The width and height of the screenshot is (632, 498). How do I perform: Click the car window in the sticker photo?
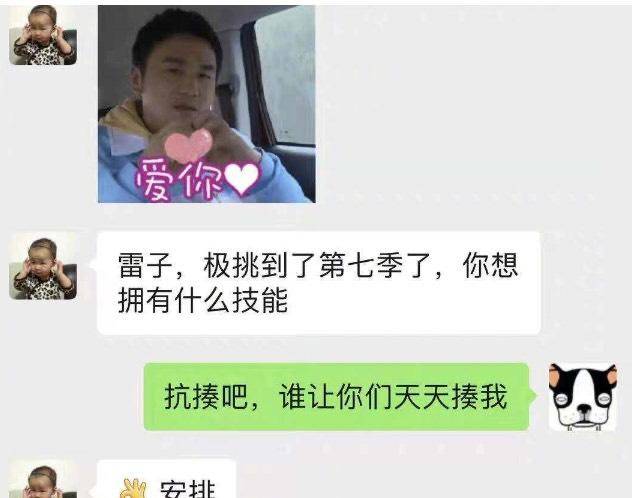pyautogui.click(x=284, y=75)
